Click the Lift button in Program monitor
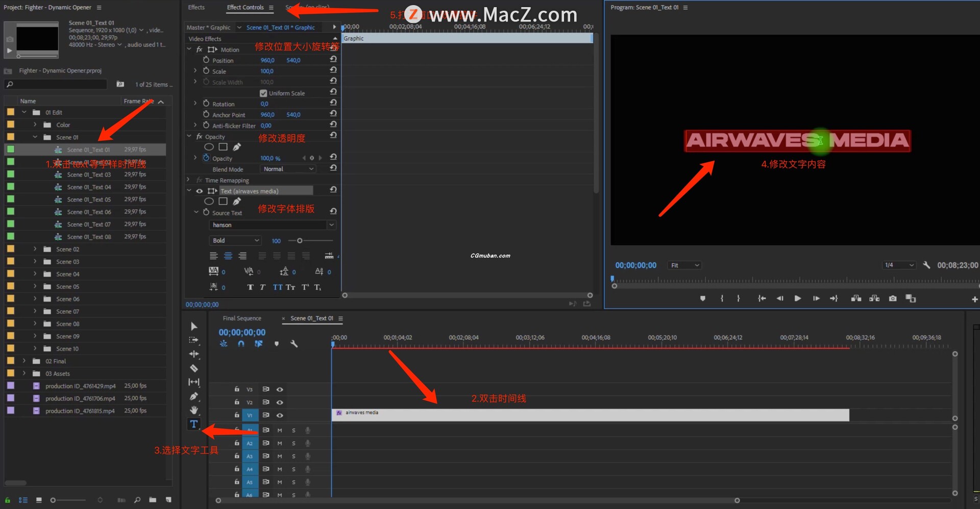 (x=856, y=298)
